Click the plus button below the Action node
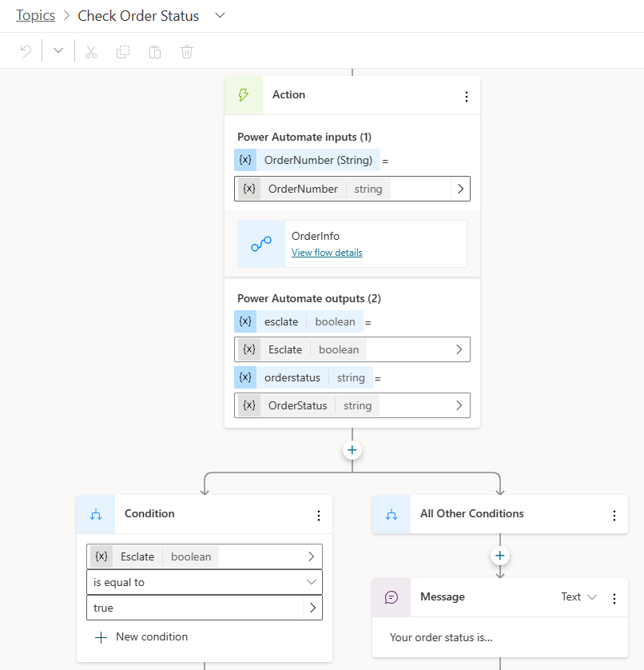The width and height of the screenshot is (644, 670). [352, 450]
